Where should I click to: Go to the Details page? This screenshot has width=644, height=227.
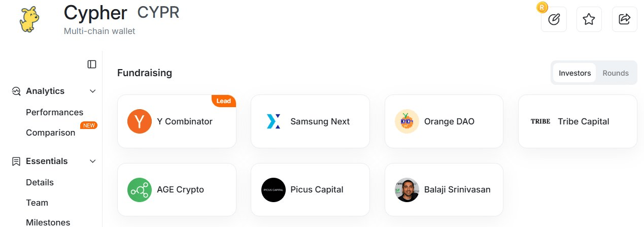(40, 182)
